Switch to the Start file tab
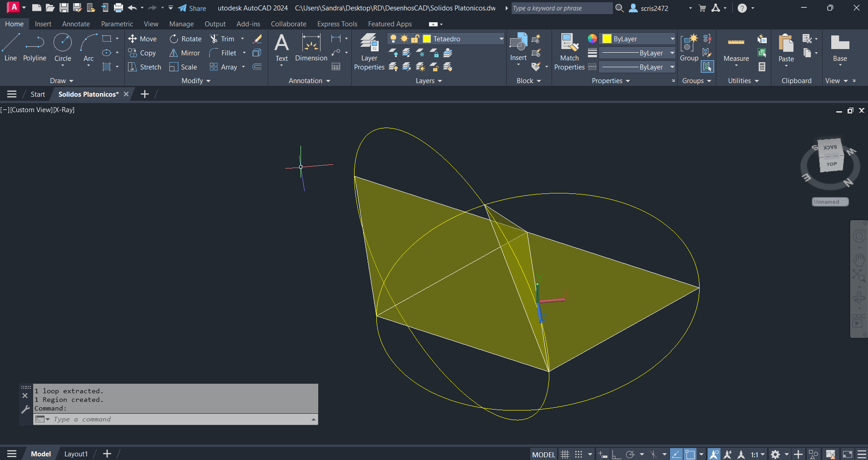Screen dimensions: 868x460 coord(38,94)
